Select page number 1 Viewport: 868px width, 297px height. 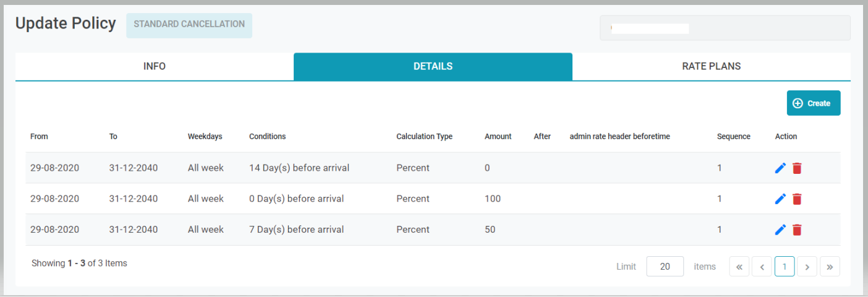click(785, 267)
